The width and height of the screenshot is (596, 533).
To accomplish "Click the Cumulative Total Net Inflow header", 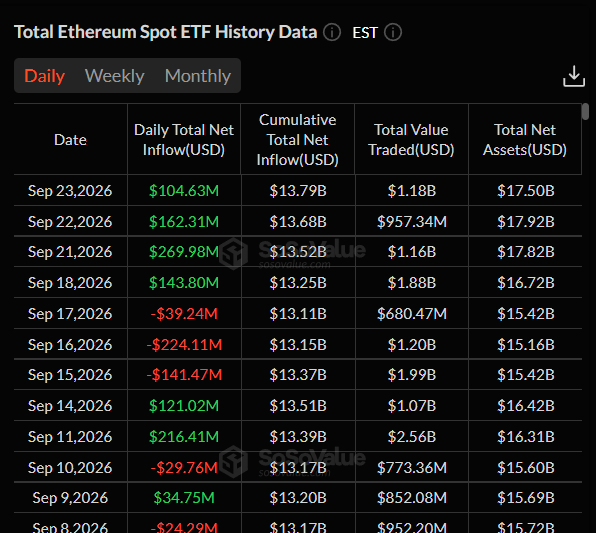I will click(298, 140).
